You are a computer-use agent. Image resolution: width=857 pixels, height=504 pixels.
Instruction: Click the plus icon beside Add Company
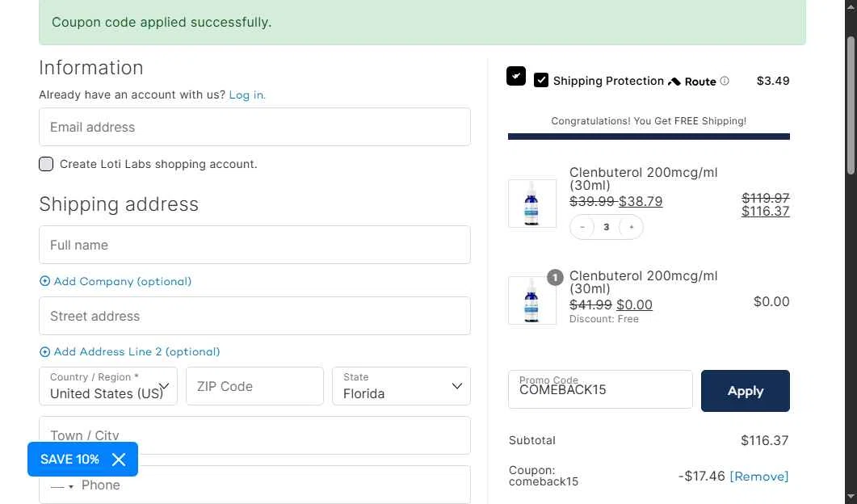click(x=44, y=281)
